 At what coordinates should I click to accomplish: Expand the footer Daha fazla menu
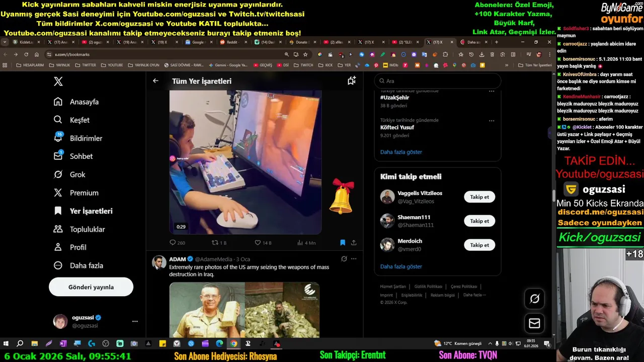(x=474, y=295)
